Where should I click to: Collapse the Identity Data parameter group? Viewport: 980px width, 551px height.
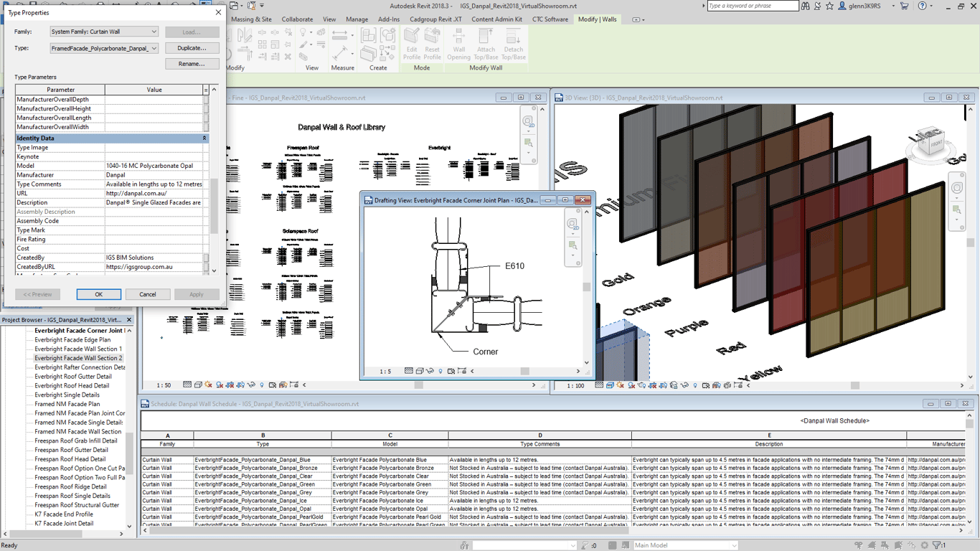(204, 138)
